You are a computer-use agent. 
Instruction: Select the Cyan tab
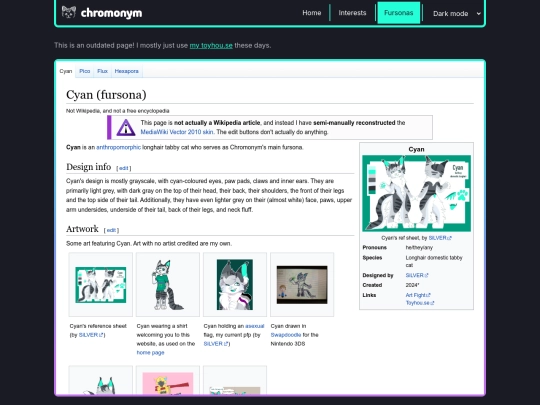click(65, 71)
